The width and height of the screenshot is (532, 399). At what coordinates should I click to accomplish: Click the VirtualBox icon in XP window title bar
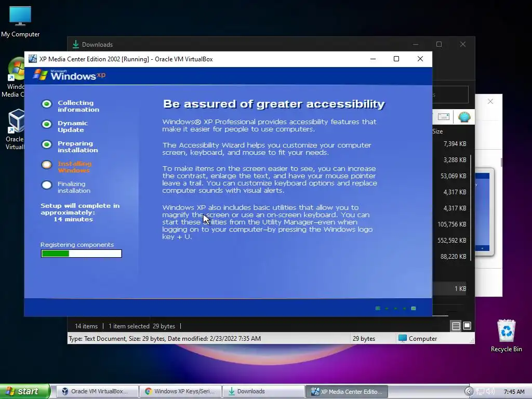pyautogui.click(x=33, y=59)
